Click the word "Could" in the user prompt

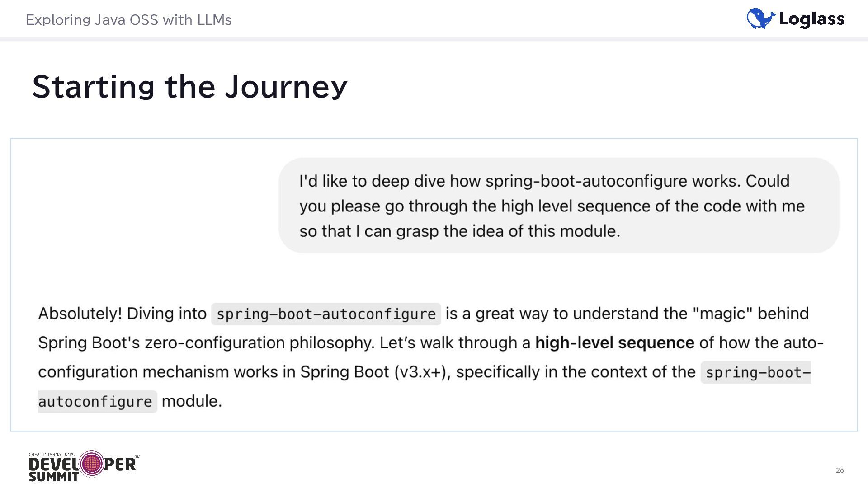[x=767, y=181]
